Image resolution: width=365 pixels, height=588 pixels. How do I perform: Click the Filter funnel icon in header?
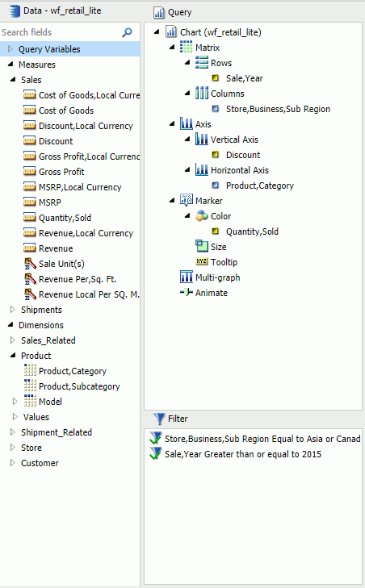159,419
